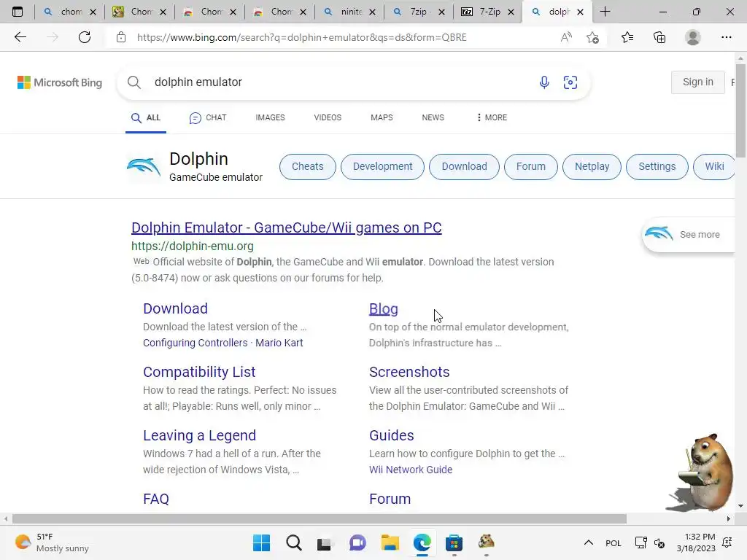Screen dimensions: 747x560
Task: Open Task View on the taskbar
Action: coord(325,542)
